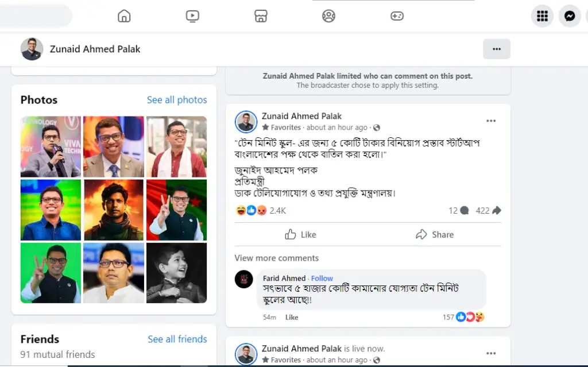Viewport: 588px width, 367px height.
Task: Click the comment count bubble icon
Action: pos(464,211)
